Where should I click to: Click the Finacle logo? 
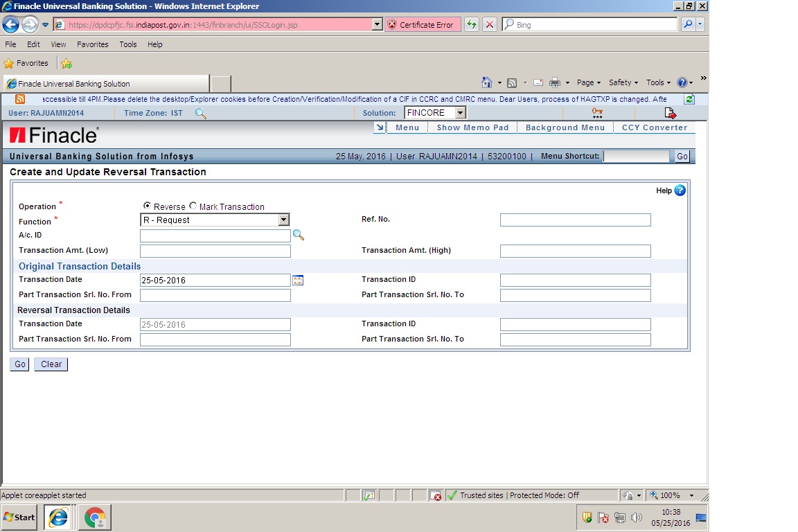53,135
